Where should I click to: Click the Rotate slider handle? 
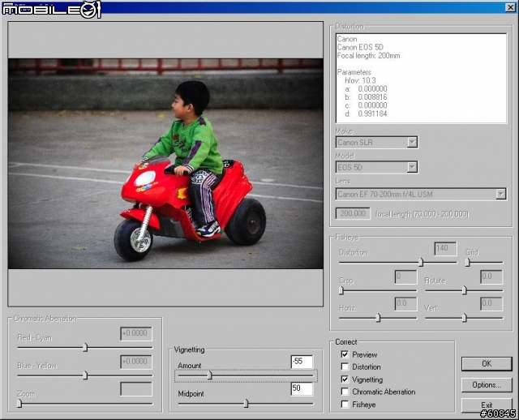465,290
